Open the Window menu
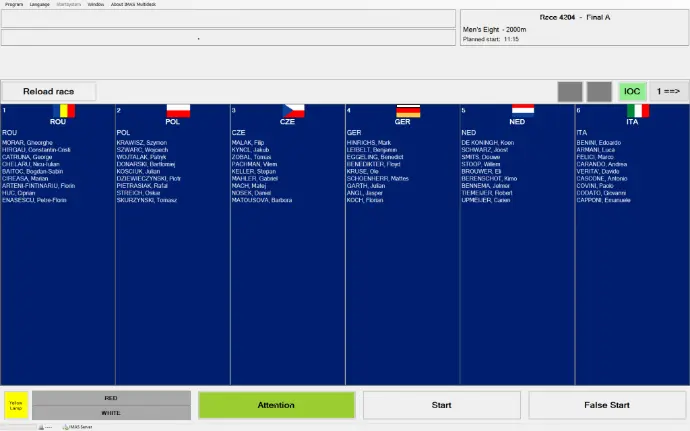The width and height of the screenshot is (690, 431). (x=95, y=4)
